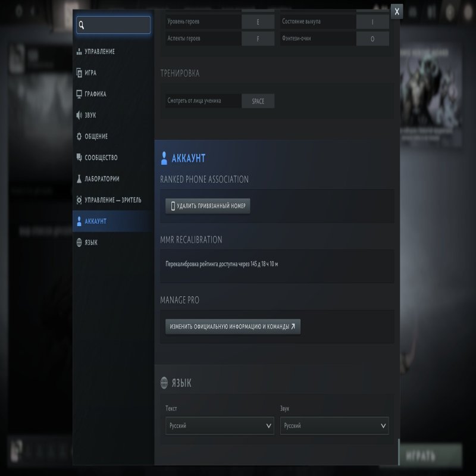476x476 pixels.
Task: Select the Аккаунт sidebar item
Action: (x=95, y=221)
